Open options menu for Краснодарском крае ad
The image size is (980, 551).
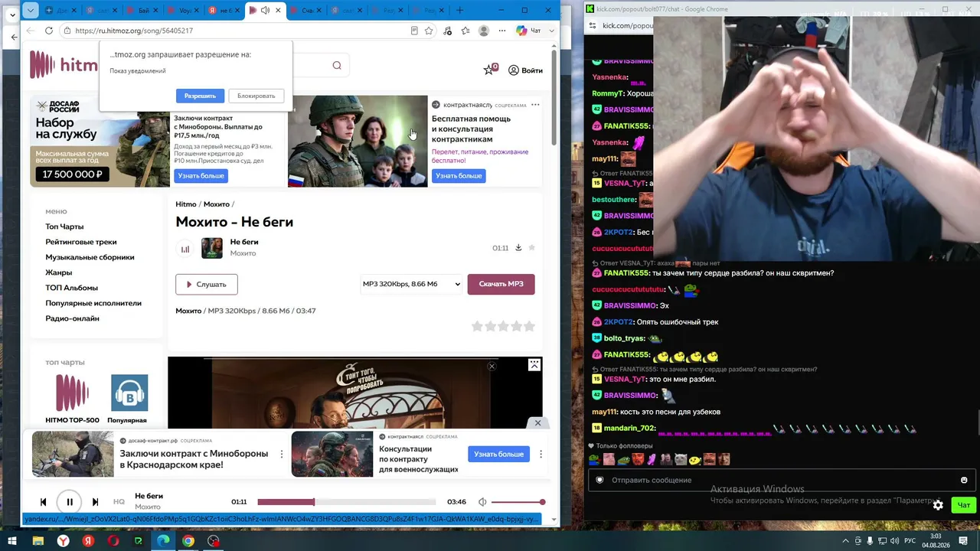(x=281, y=454)
